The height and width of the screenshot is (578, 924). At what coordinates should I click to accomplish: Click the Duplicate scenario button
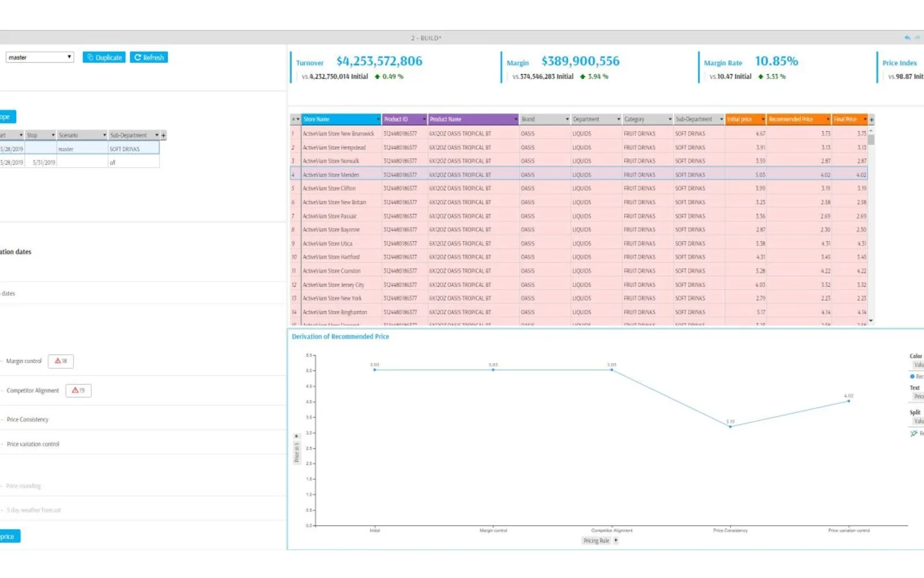pyautogui.click(x=104, y=57)
